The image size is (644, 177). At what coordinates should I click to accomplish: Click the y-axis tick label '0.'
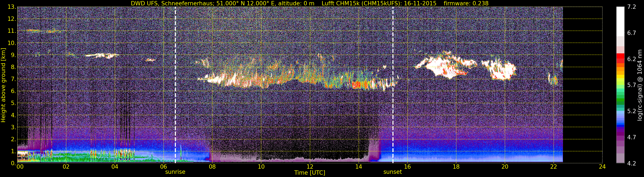(x=13, y=163)
